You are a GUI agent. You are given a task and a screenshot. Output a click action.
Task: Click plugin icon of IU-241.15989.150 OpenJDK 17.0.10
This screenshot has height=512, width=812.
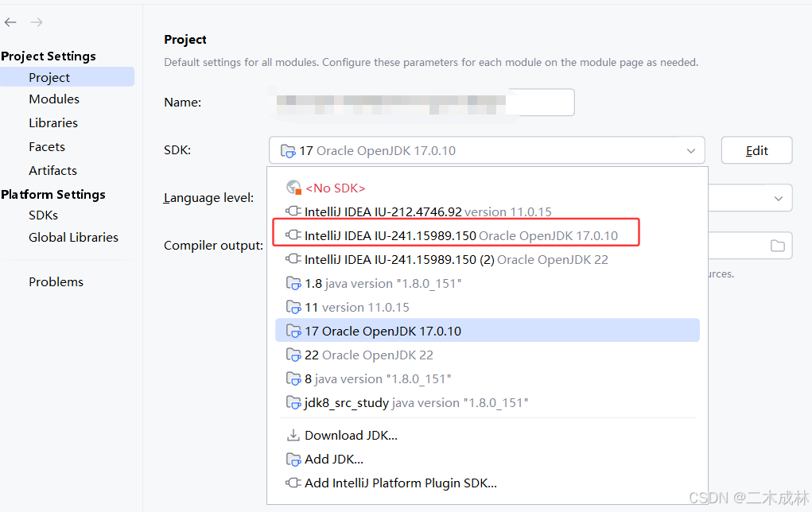coord(293,235)
